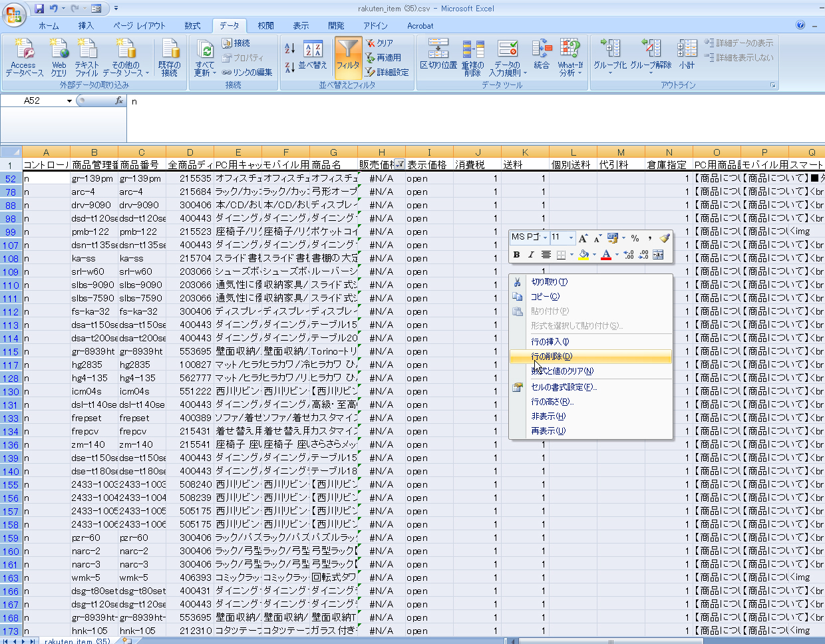Viewport: 825px width, 644px height.
Task: Sort ascending A to Z
Action: [x=289, y=49]
